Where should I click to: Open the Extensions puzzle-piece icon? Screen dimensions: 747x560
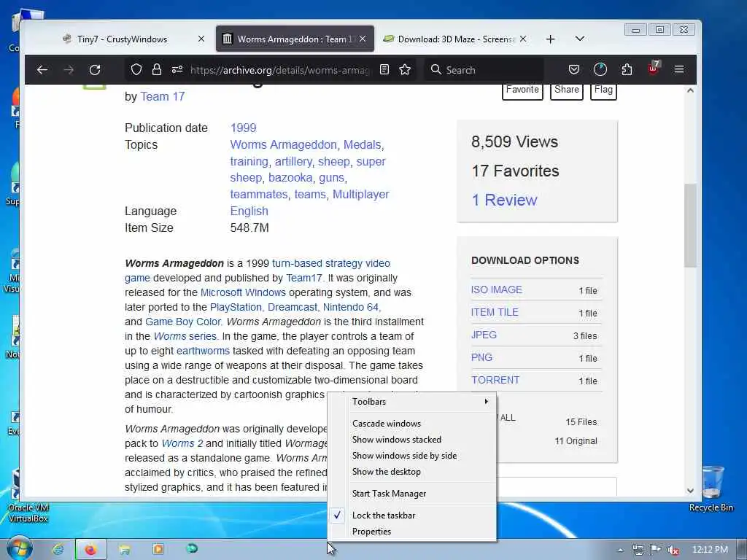(627, 70)
